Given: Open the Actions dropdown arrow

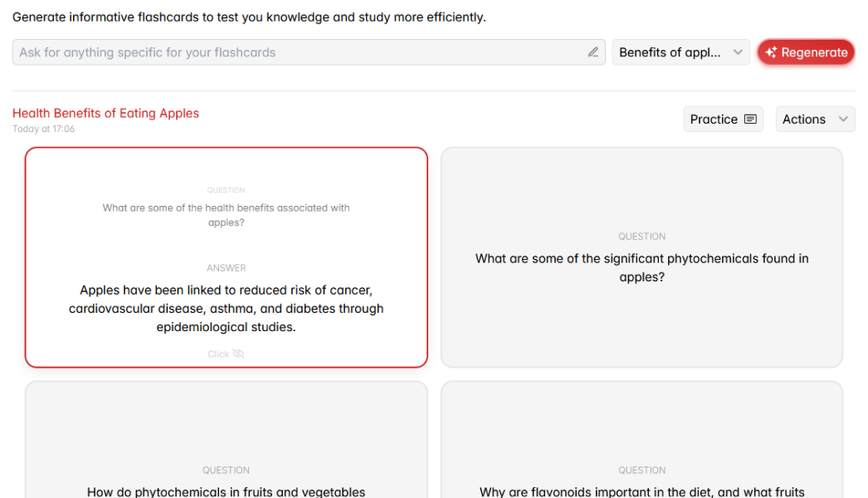Looking at the screenshot, I should coord(843,120).
